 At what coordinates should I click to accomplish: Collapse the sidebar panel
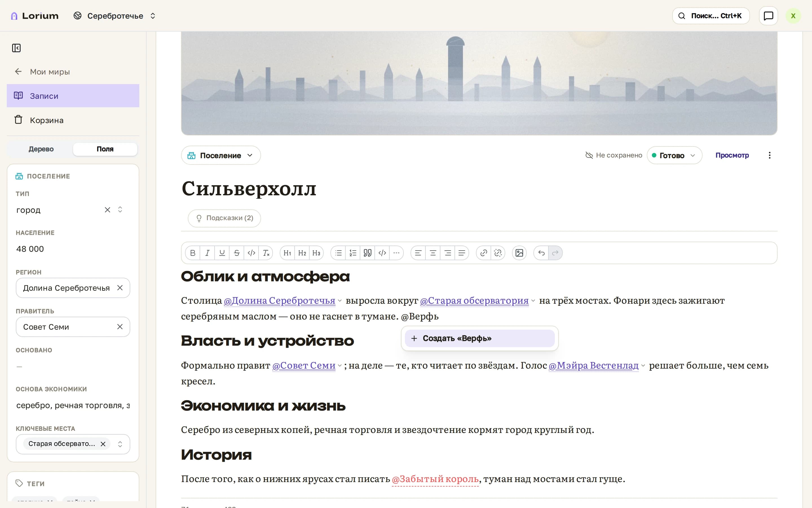[x=16, y=48]
